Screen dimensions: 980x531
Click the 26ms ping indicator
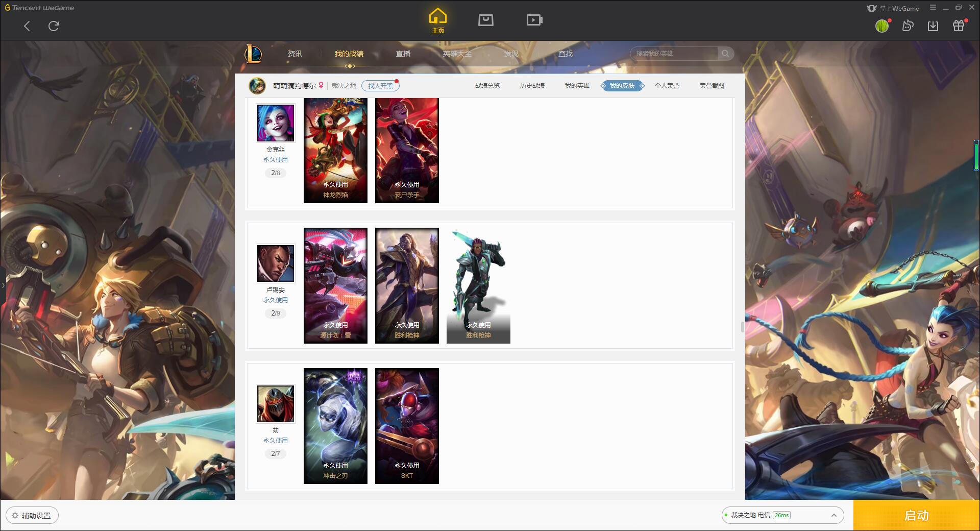pos(781,515)
